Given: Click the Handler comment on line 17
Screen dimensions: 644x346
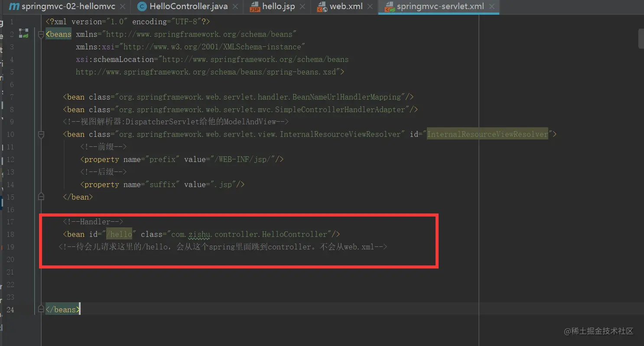Looking at the screenshot, I should click(x=93, y=222).
